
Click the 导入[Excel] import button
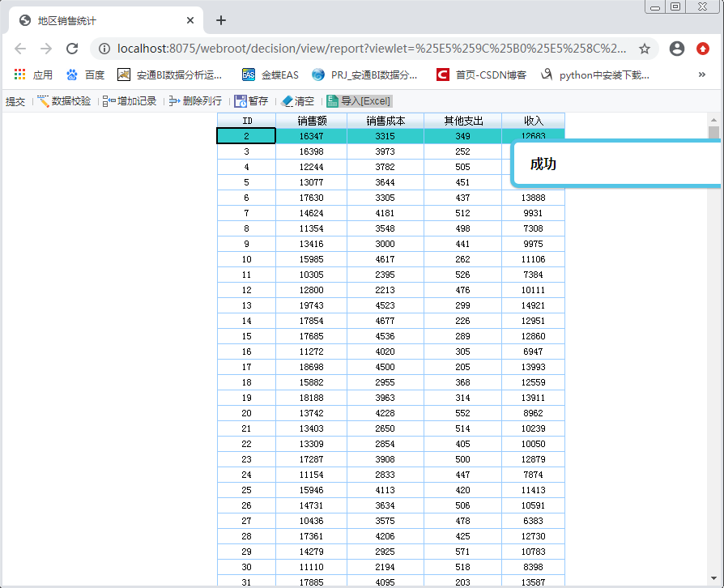360,101
